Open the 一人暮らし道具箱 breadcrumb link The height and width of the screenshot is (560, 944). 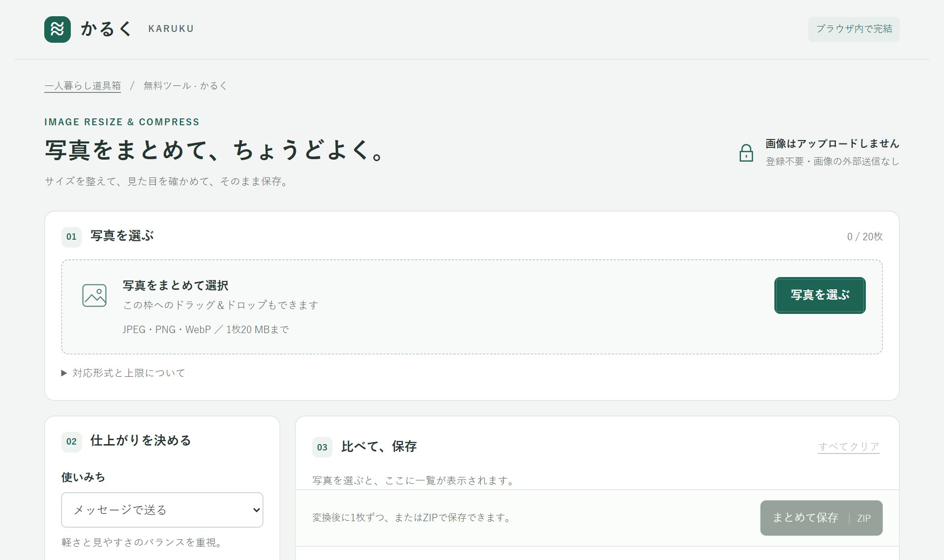(83, 85)
